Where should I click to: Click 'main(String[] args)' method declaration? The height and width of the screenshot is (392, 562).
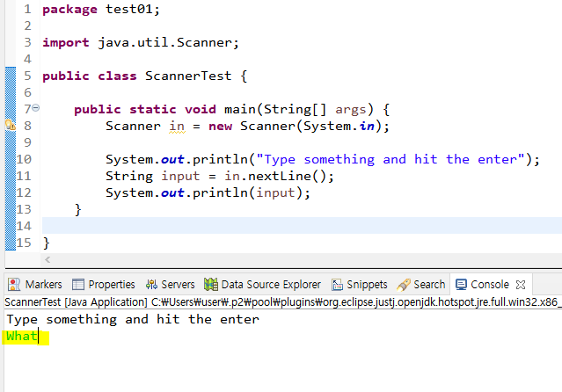(x=299, y=109)
